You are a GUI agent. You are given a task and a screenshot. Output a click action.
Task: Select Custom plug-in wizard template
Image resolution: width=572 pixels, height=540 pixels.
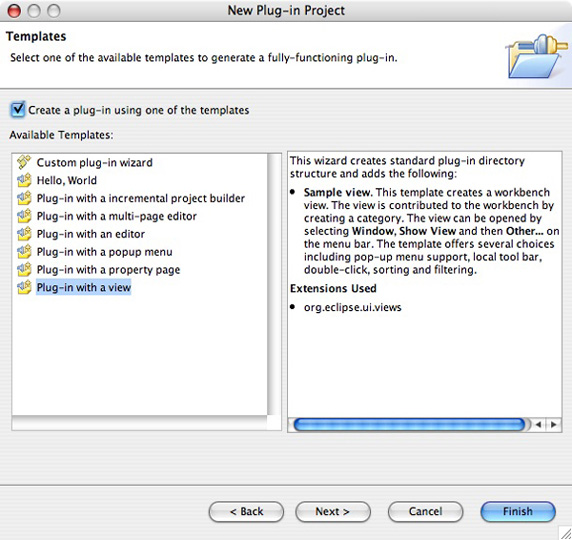pos(94,162)
